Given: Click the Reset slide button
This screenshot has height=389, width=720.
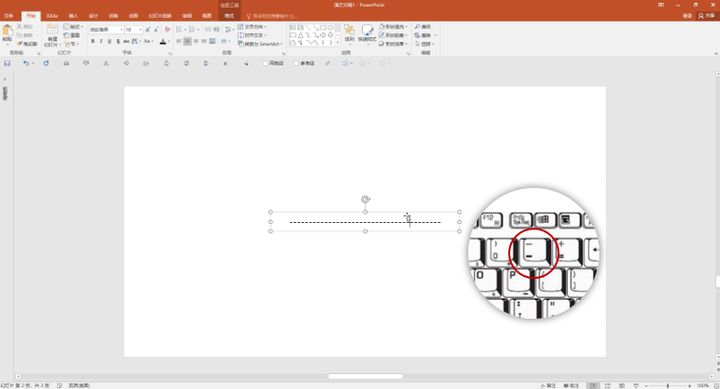Looking at the screenshot, I should tap(72, 35).
